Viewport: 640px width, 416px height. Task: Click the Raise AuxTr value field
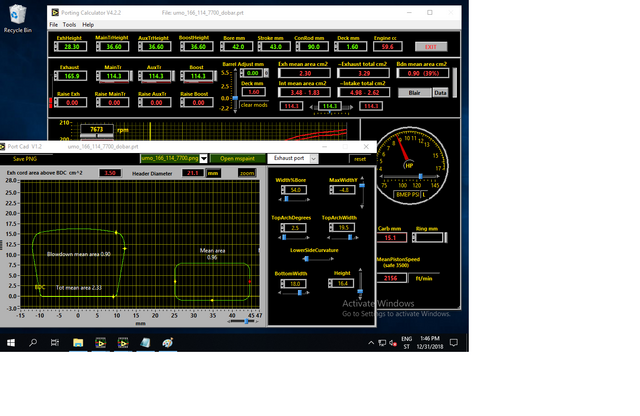pyautogui.click(x=157, y=102)
